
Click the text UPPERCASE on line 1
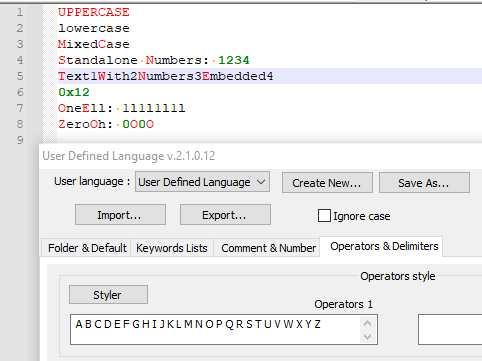coord(94,12)
